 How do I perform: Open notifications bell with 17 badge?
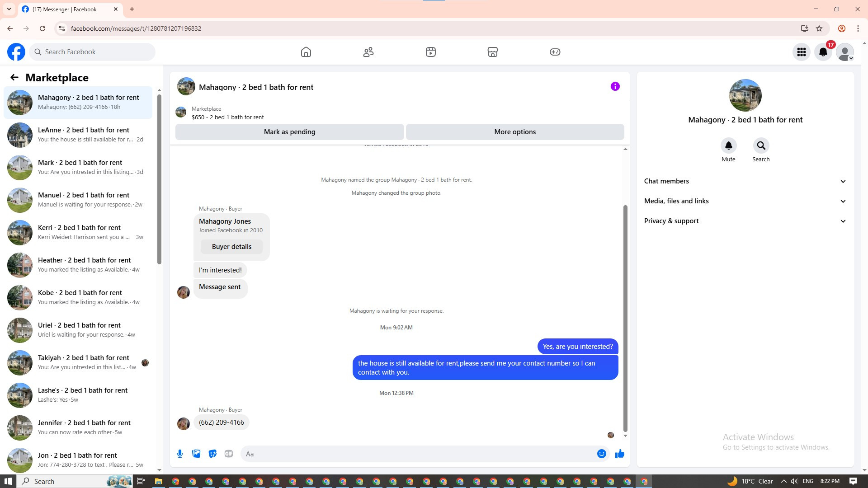[823, 52]
